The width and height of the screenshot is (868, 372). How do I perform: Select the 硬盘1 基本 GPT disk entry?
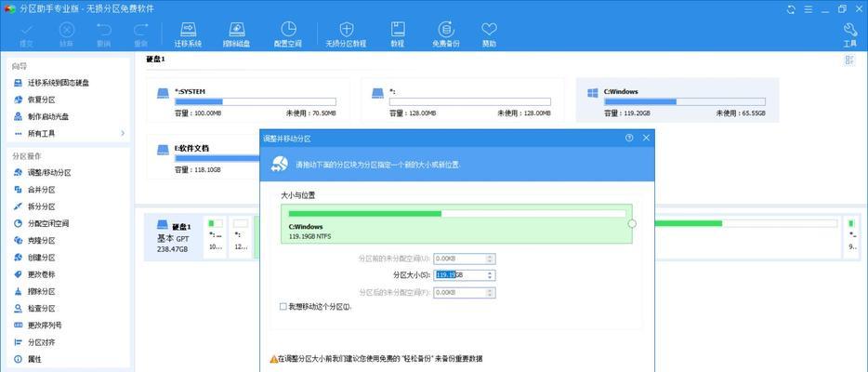coord(172,237)
